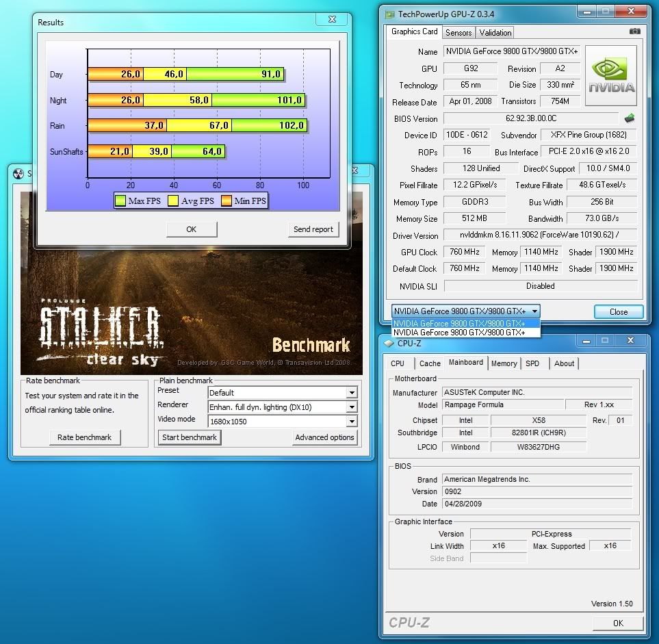Click the CPU-Z title bar icon

click(389, 344)
